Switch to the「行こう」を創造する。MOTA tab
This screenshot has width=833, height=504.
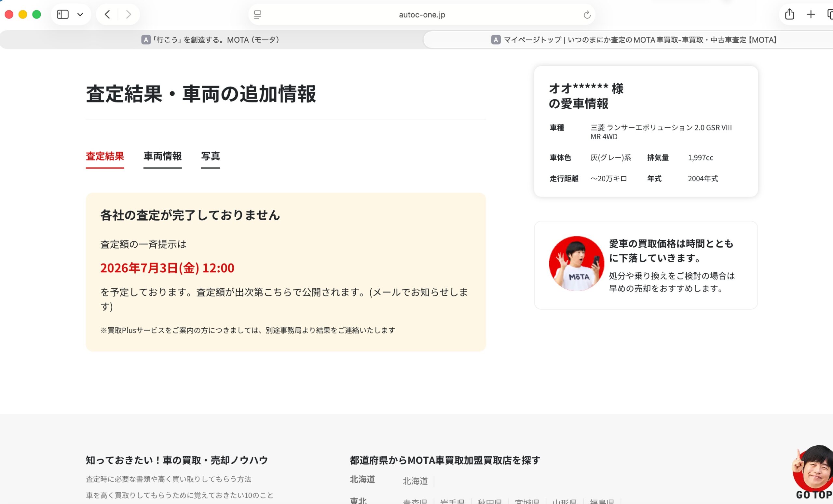click(x=211, y=40)
